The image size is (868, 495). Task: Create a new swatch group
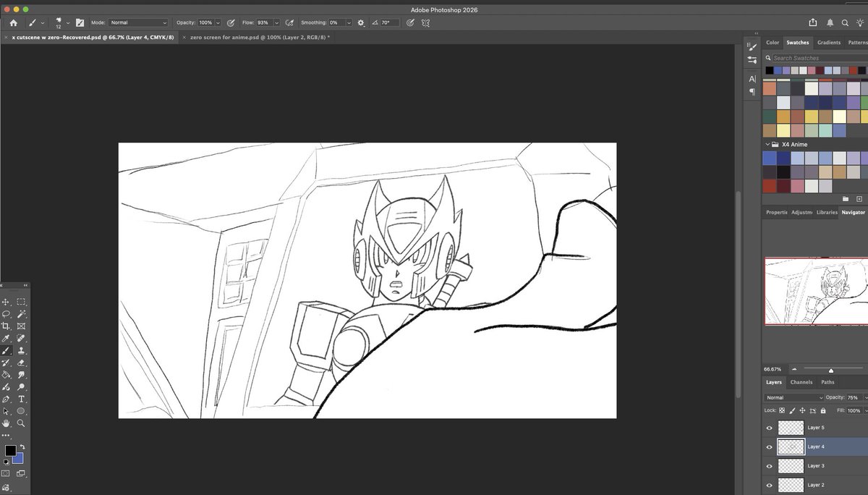pyautogui.click(x=846, y=198)
